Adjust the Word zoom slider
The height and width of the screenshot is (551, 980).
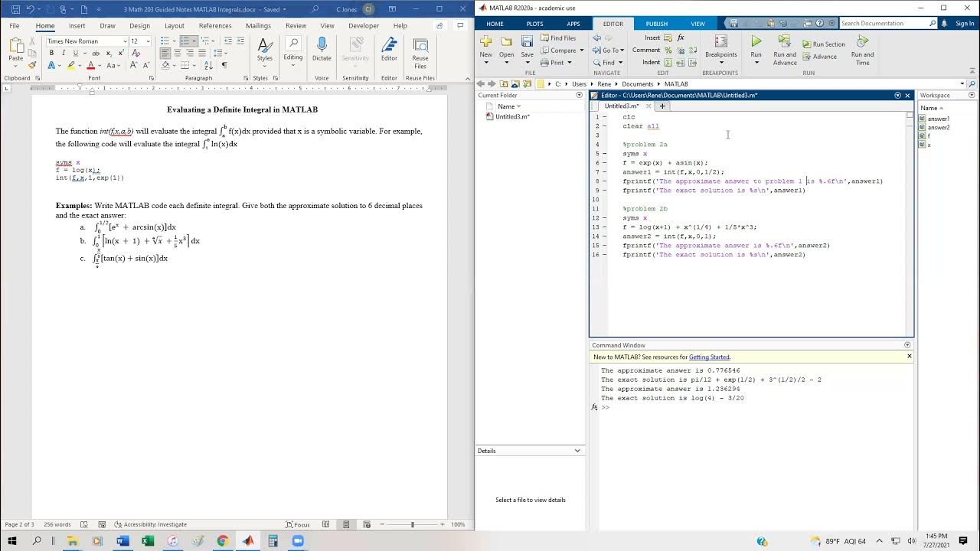coord(412,524)
